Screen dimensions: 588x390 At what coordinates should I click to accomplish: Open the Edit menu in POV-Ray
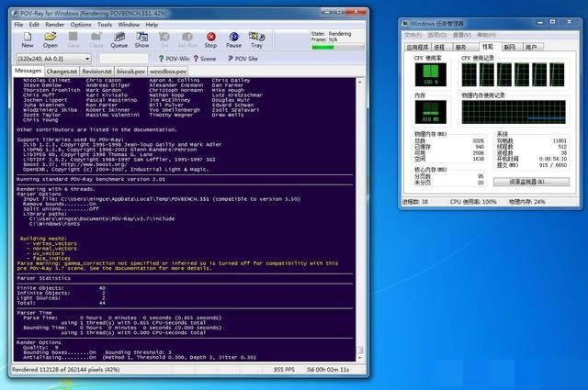[34, 25]
